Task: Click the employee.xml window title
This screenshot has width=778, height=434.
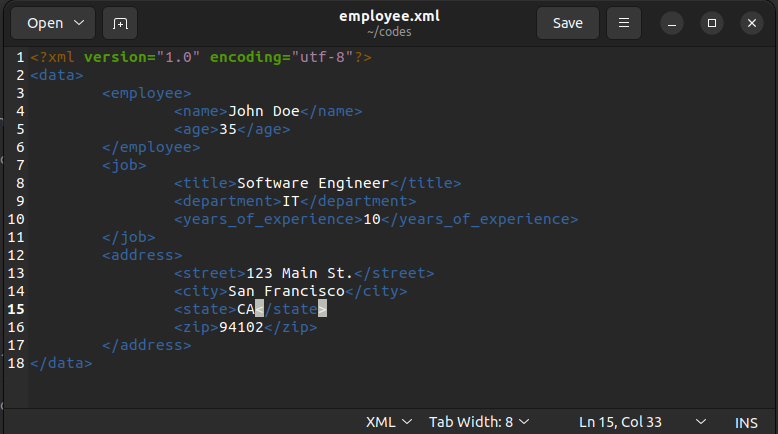Action: pos(389,16)
